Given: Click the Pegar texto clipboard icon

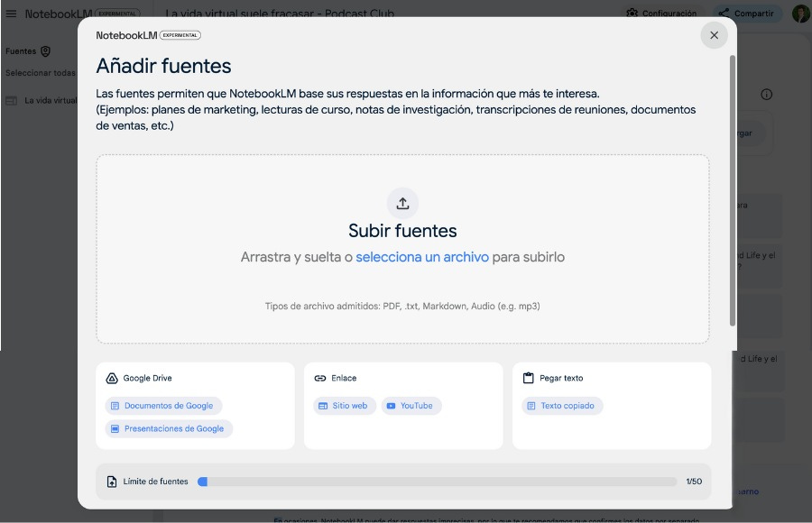Looking at the screenshot, I should [x=528, y=378].
